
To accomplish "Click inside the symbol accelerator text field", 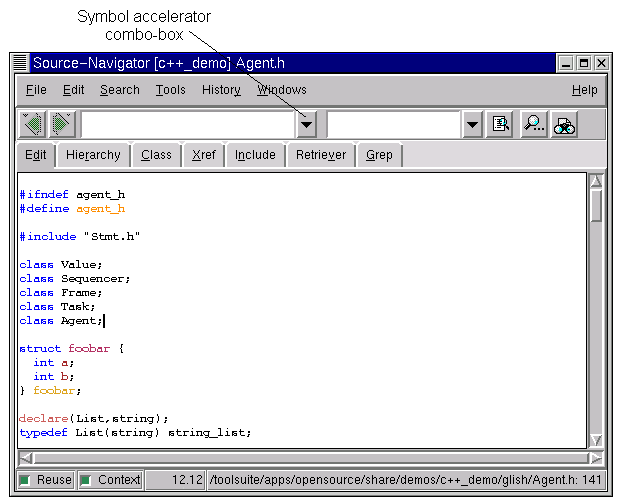I will coord(188,125).
